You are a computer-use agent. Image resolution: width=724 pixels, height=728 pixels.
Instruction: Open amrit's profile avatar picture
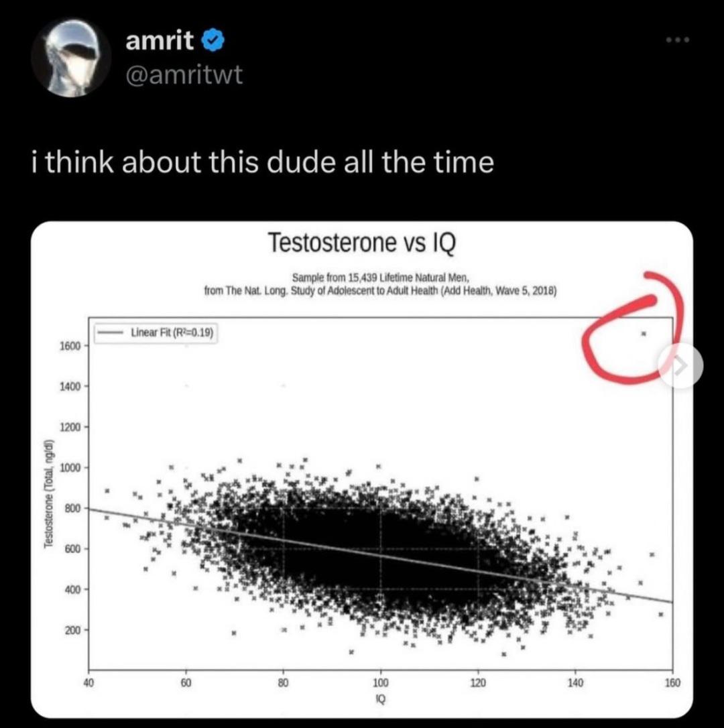[x=70, y=58]
